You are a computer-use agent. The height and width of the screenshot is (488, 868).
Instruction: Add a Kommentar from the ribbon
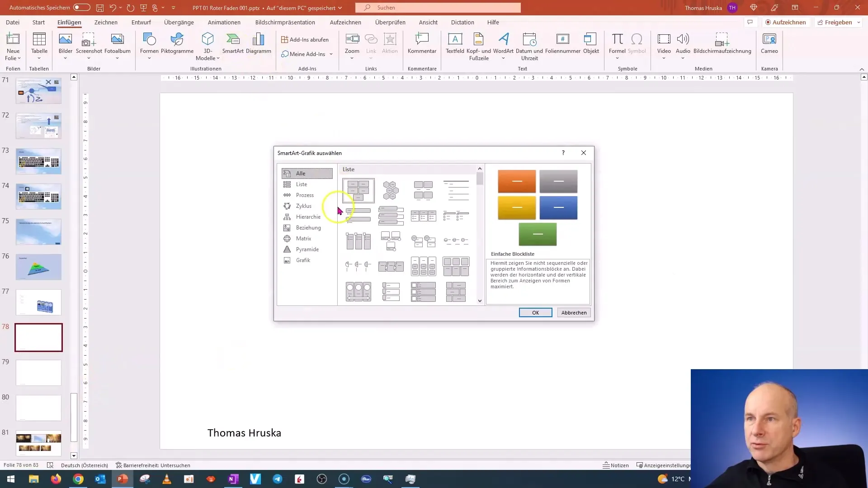click(x=422, y=44)
